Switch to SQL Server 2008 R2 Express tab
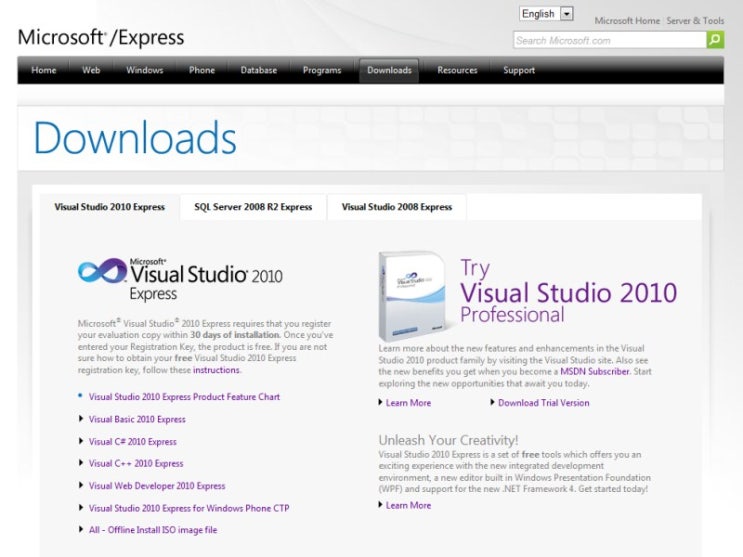Image resolution: width=743 pixels, height=557 pixels. 253,207
